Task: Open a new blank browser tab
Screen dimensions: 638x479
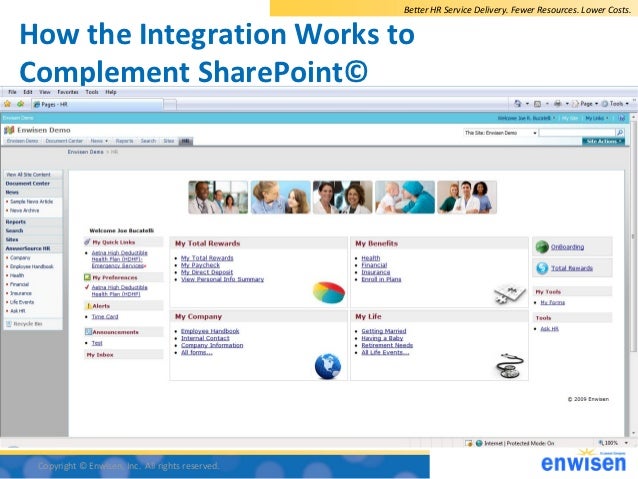Action: click(x=170, y=105)
